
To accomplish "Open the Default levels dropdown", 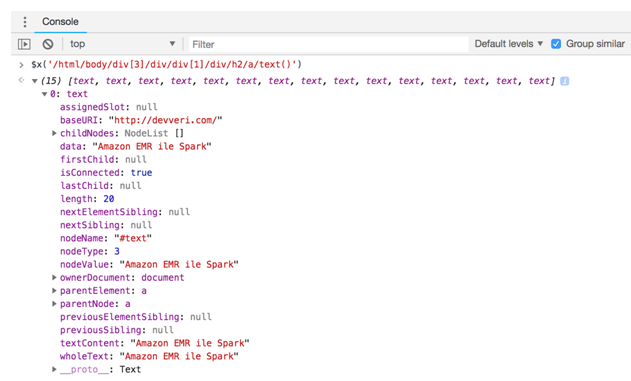I will (509, 44).
